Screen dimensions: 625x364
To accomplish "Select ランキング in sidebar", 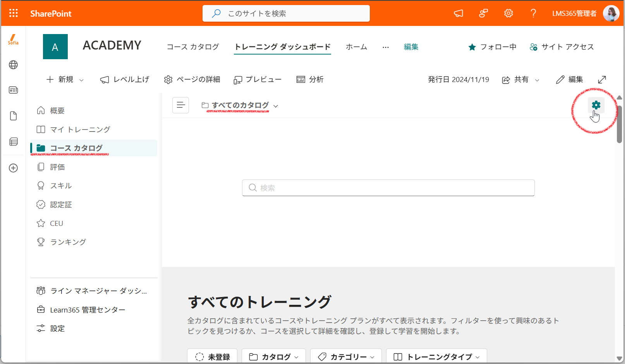I will pyautogui.click(x=94, y=242).
